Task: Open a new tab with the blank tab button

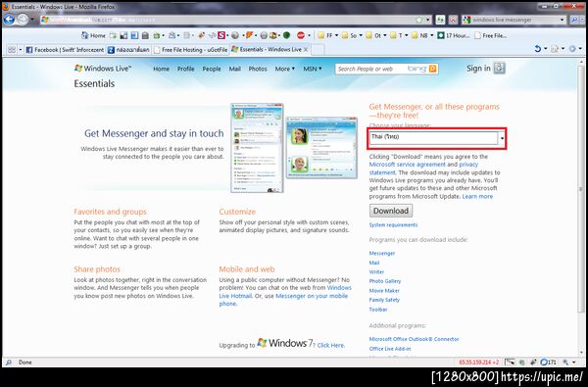Action: (318, 50)
